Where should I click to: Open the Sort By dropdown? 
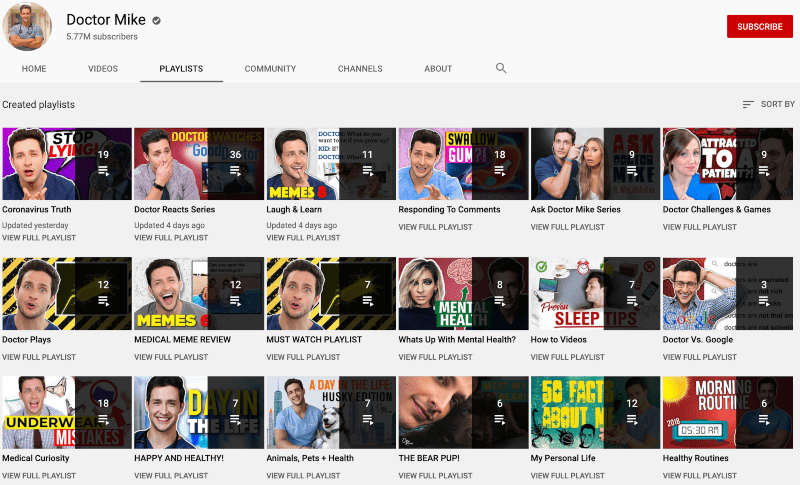click(x=768, y=104)
